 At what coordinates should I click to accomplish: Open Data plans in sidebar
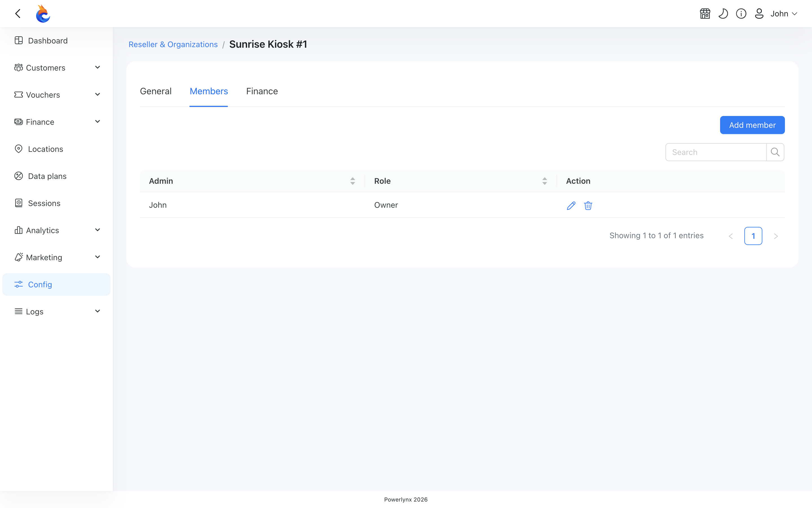56,176
